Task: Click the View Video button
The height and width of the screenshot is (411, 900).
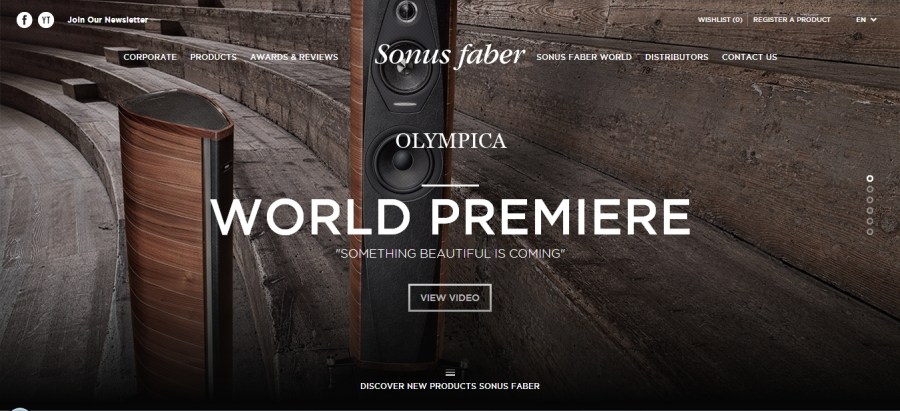Action: [450, 298]
